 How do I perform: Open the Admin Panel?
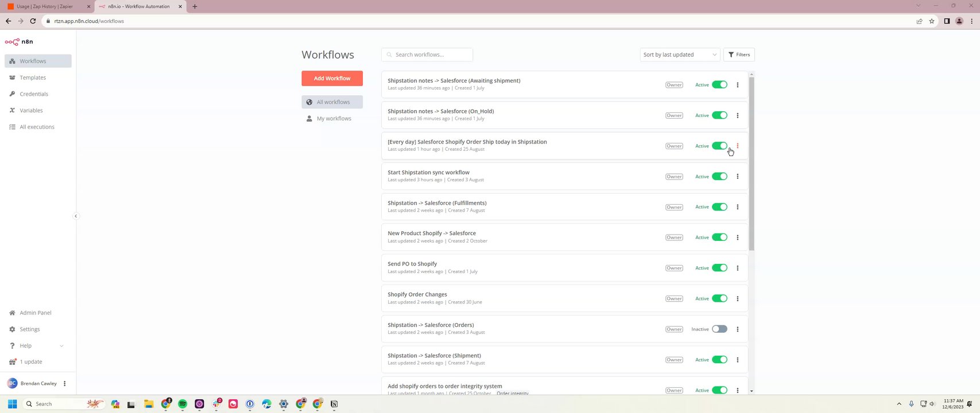[38, 313]
